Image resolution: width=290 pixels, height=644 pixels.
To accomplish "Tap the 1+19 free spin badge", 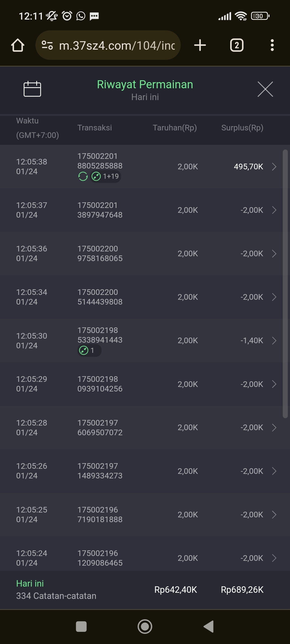I will click(x=106, y=176).
